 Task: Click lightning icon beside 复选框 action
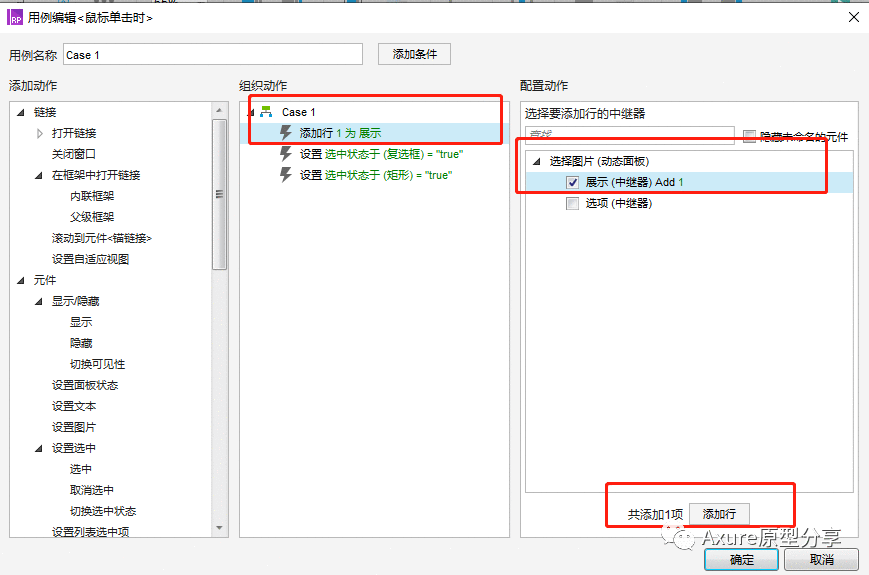[285, 154]
